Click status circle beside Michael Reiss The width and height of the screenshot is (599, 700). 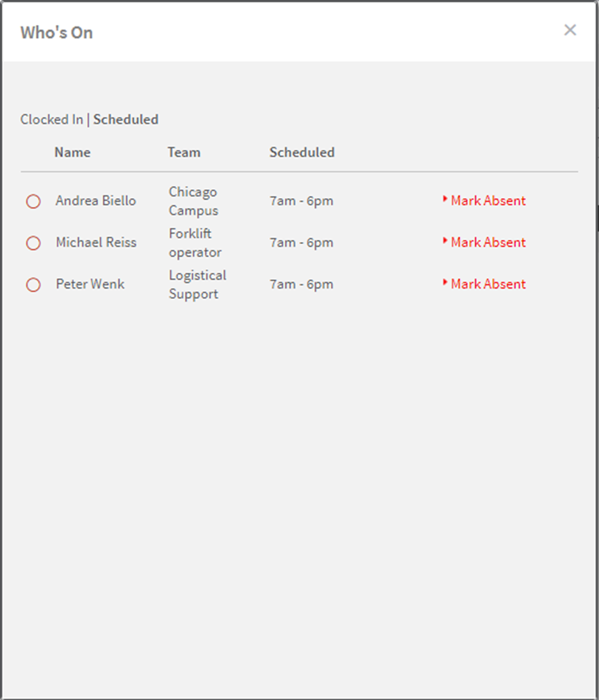click(33, 243)
